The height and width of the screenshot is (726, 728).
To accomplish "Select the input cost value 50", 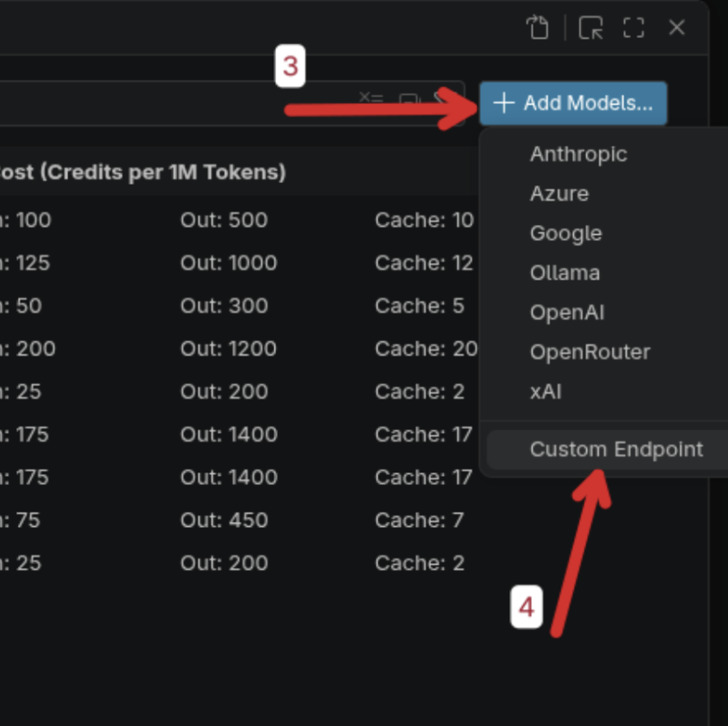I will [29, 306].
